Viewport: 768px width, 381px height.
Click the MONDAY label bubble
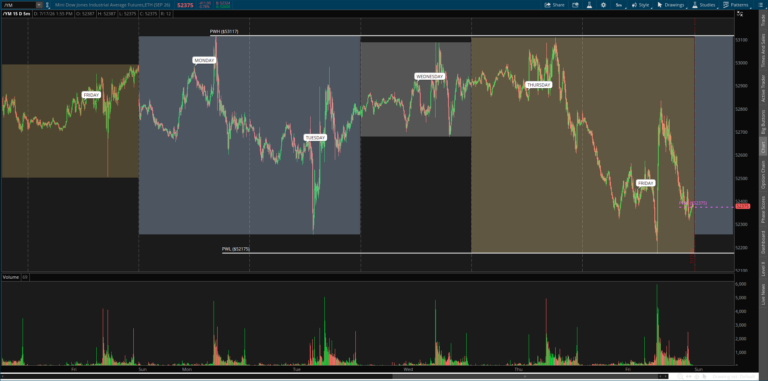coord(204,60)
